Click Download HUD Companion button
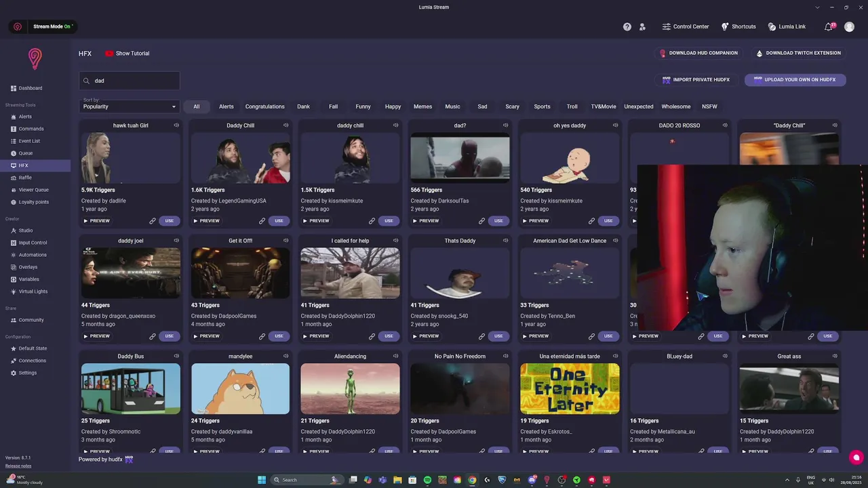This screenshot has width=868, height=488. [698, 53]
